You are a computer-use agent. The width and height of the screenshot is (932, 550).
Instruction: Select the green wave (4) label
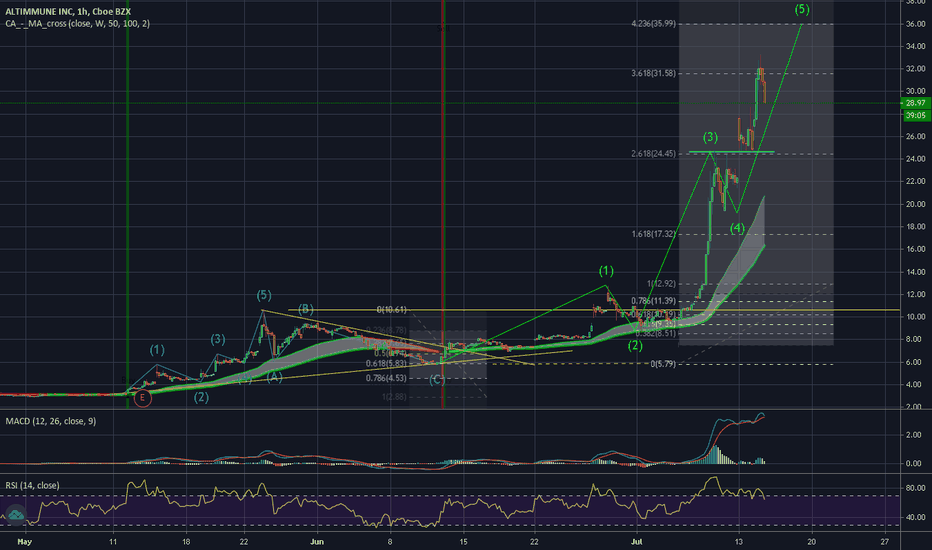(737, 228)
